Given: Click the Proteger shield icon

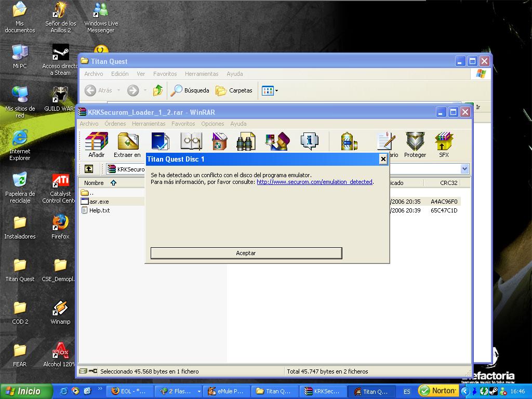Looking at the screenshot, I should tap(415, 144).
